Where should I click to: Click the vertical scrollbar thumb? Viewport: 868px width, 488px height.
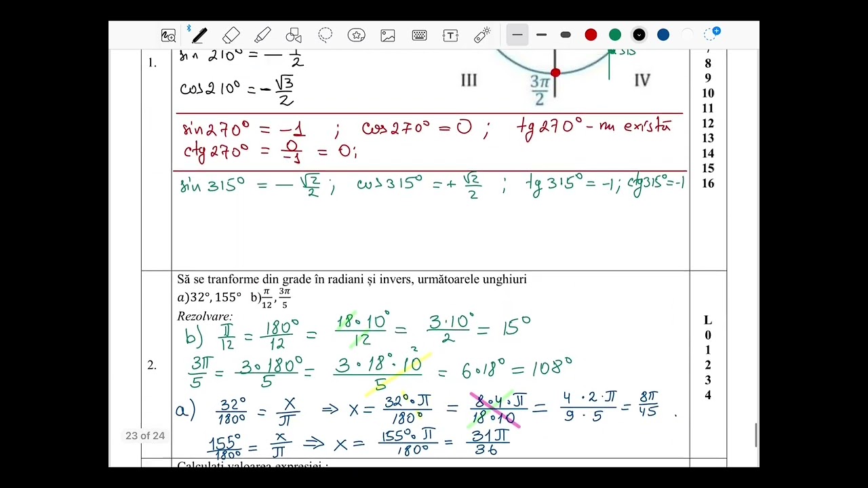pos(757,434)
